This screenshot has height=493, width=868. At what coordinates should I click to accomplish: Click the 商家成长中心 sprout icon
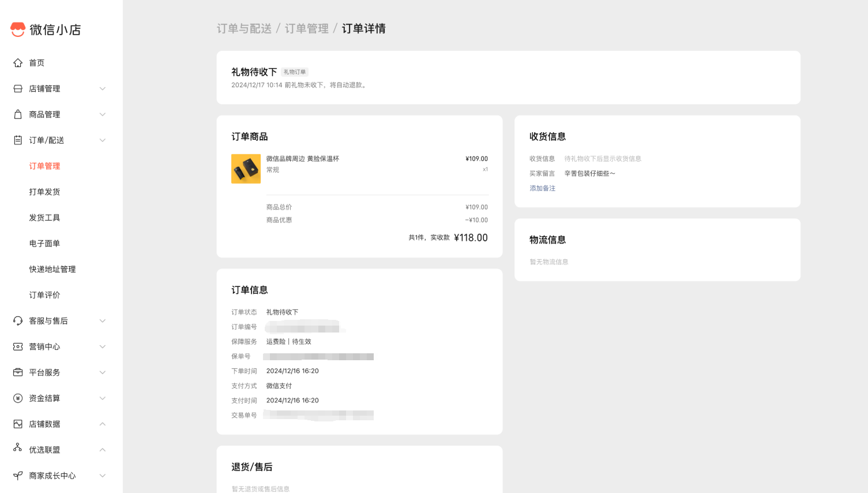pos(18,476)
